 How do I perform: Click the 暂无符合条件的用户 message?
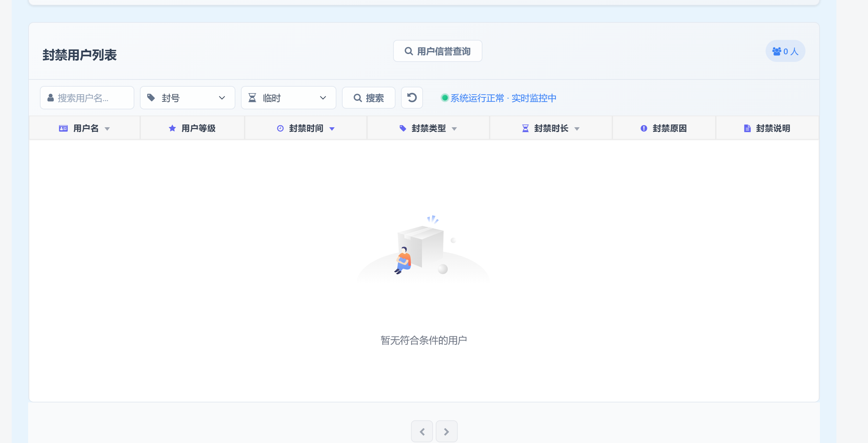coord(424,340)
